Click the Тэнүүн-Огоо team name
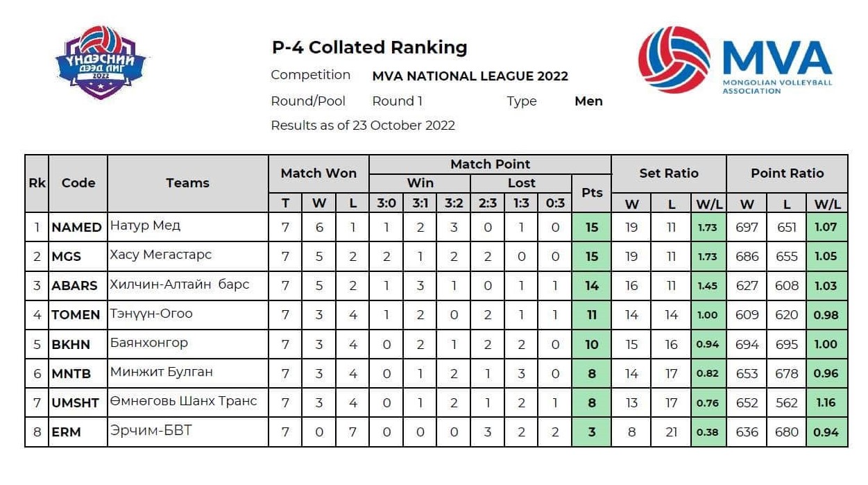 point(151,314)
